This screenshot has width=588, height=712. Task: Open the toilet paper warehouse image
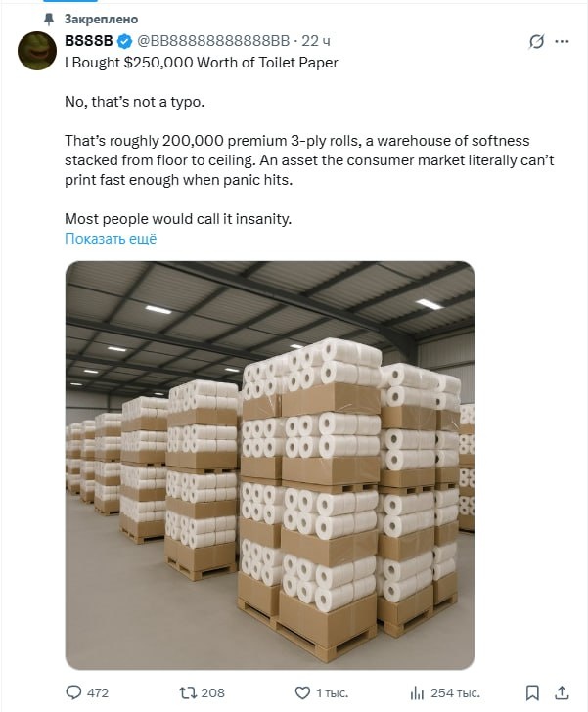point(270,465)
